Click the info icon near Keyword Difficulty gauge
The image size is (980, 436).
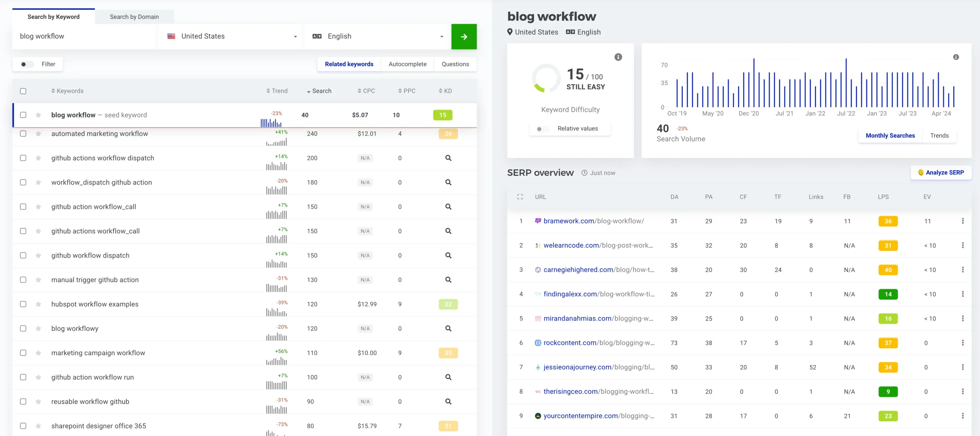coord(618,57)
